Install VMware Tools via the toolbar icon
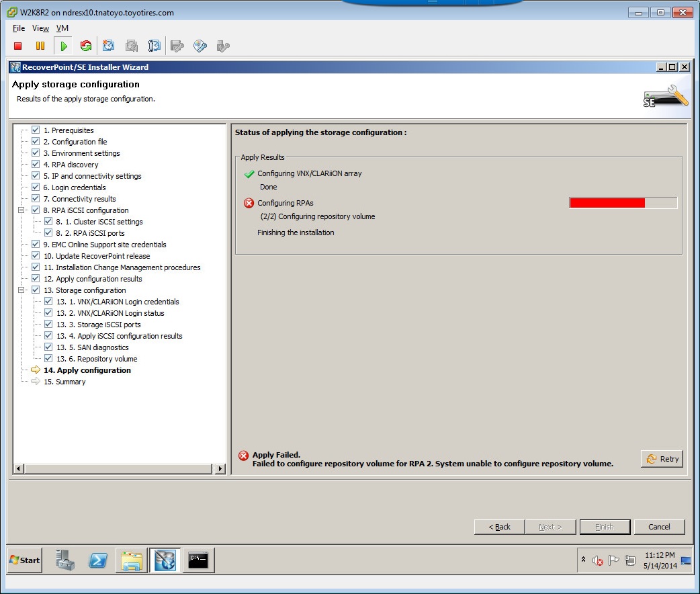700x594 pixels. point(199,46)
